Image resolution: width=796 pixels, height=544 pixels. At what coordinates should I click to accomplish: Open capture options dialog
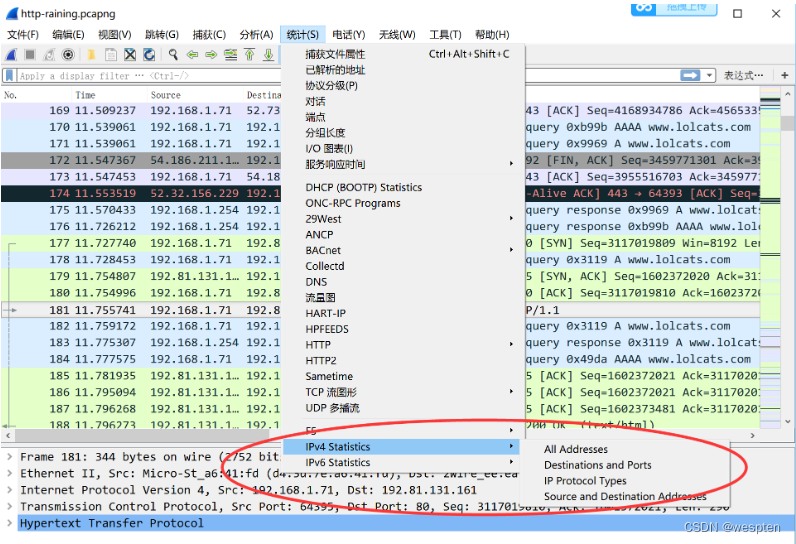tap(68, 55)
